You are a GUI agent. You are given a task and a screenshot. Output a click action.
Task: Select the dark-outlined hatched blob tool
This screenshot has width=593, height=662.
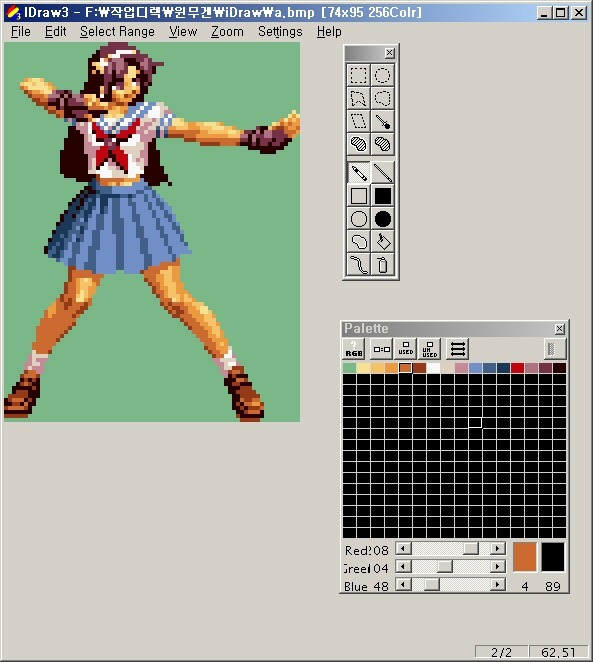tap(382, 144)
